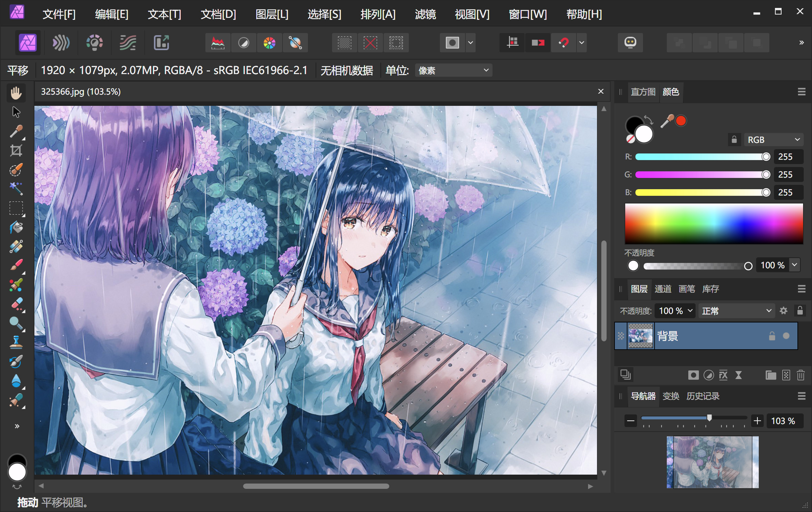Toggle the lock on the 背景 layer
The image size is (812, 512).
pyautogui.click(x=772, y=336)
